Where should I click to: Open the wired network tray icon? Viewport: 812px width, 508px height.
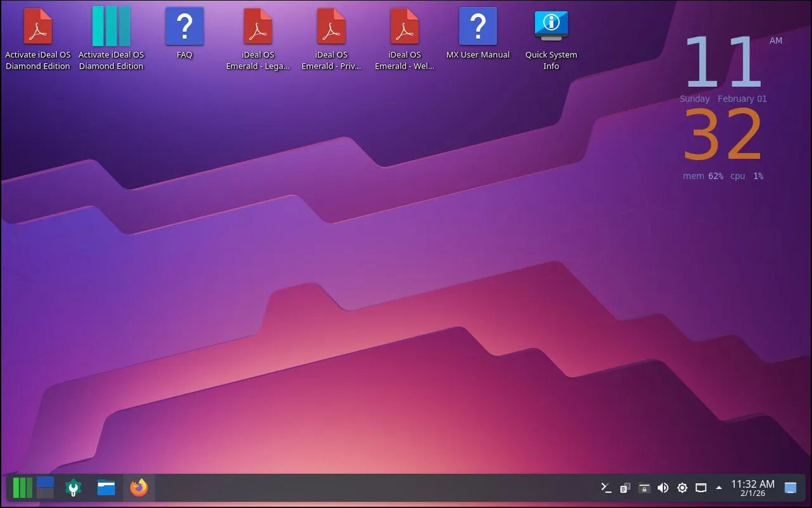701,488
